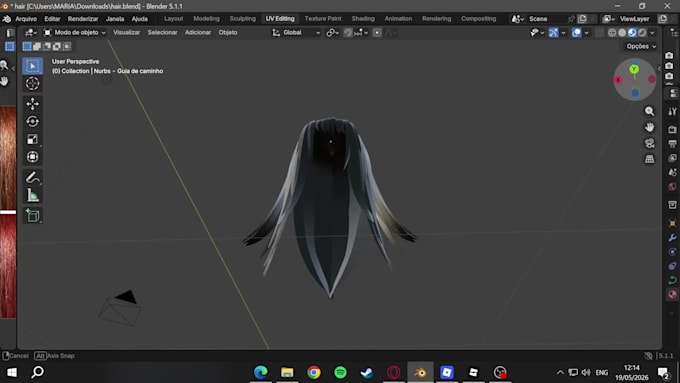The width and height of the screenshot is (680, 383).
Task: Select the Rotate tool
Action: click(x=33, y=121)
